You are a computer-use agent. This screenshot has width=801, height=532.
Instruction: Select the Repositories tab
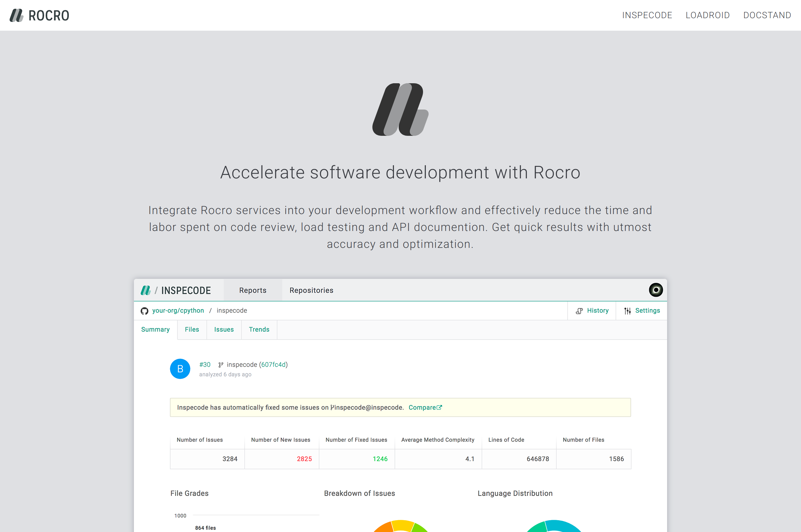point(311,290)
